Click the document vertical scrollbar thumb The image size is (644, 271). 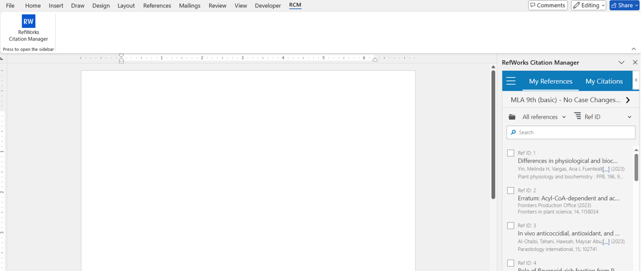(493, 135)
